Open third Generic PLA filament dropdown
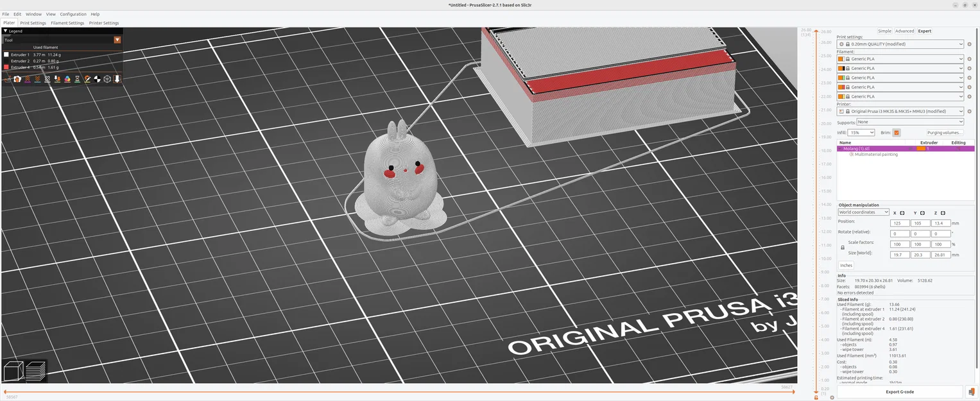This screenshot has width=980, height=401. (900, 78)
